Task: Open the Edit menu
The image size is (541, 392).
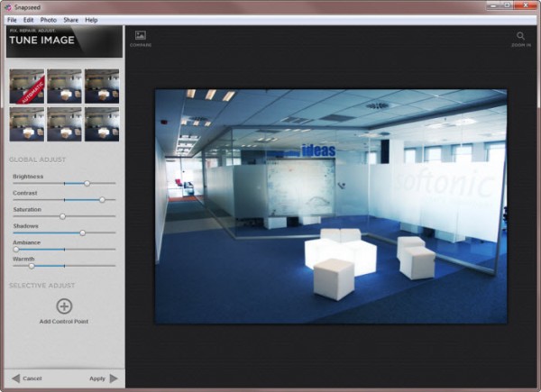Action: (29, 19)
